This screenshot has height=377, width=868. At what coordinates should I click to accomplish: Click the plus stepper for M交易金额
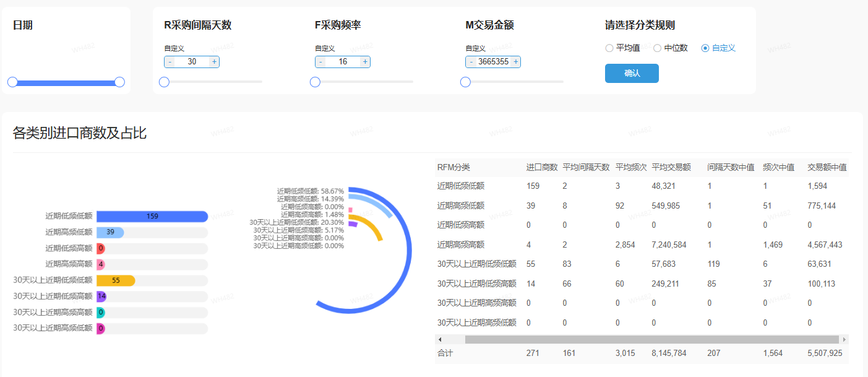[x=515, y=62]
